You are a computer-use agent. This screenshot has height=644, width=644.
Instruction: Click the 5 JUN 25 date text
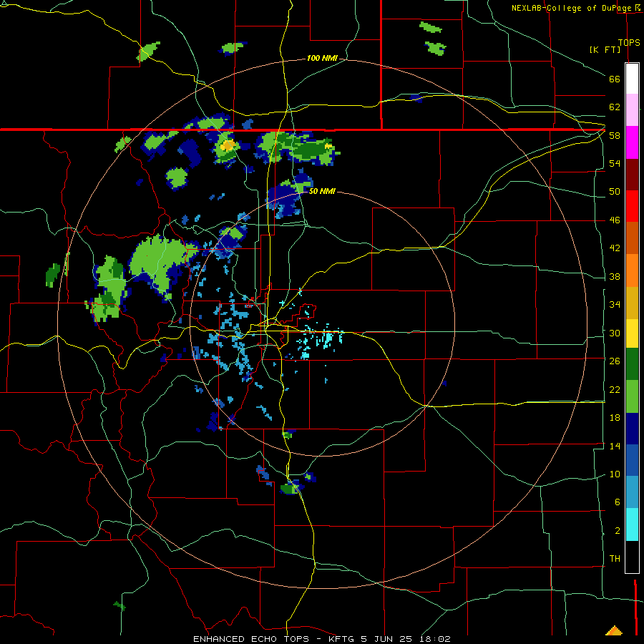tap(386, 639)
